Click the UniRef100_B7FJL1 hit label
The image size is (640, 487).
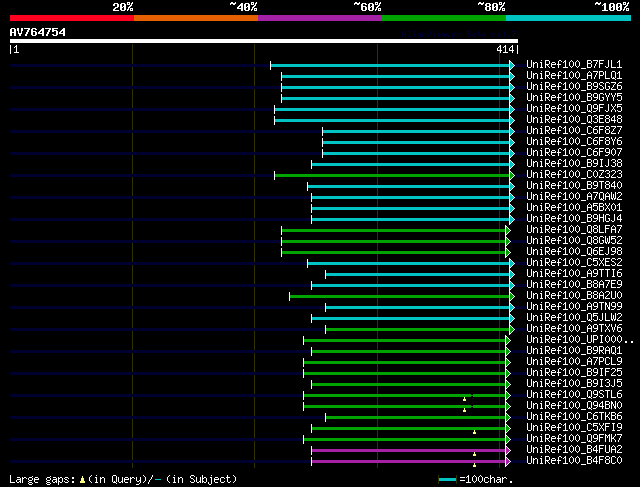point(574,64)
